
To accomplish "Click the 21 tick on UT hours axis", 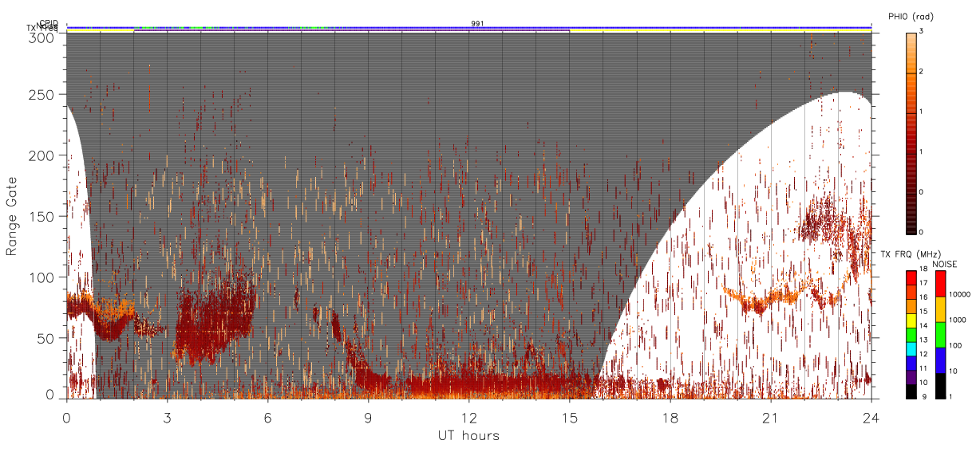I will click(770, 417).
